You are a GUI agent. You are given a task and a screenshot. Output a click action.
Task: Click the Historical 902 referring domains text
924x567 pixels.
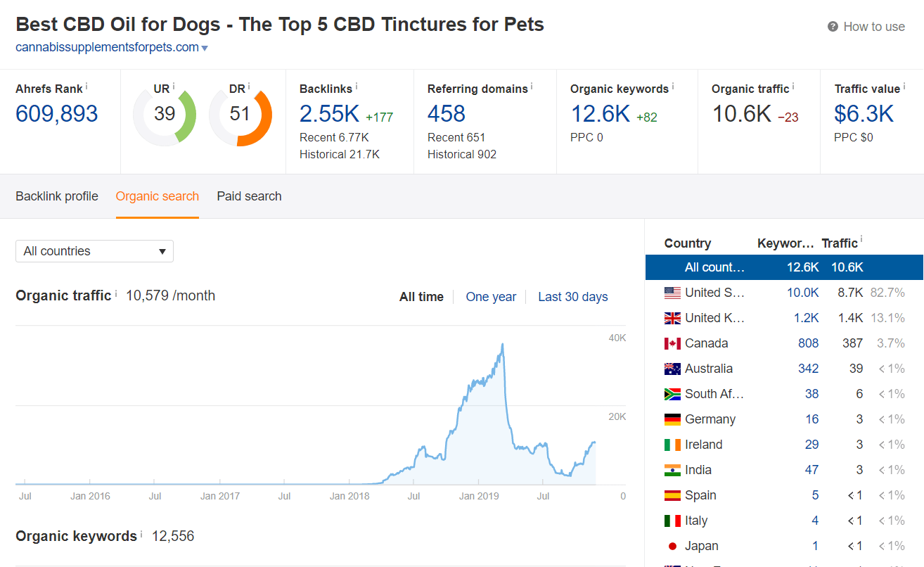(462, 154)
